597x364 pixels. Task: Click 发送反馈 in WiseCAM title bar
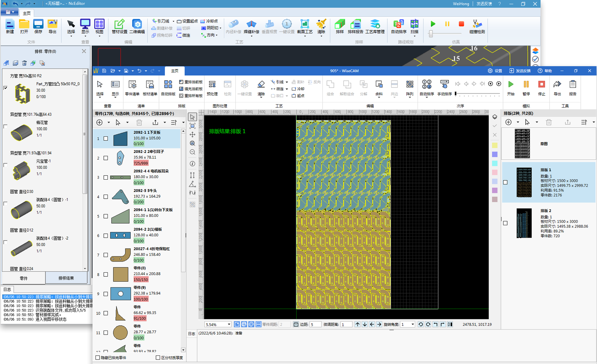(x=520, y=71)
